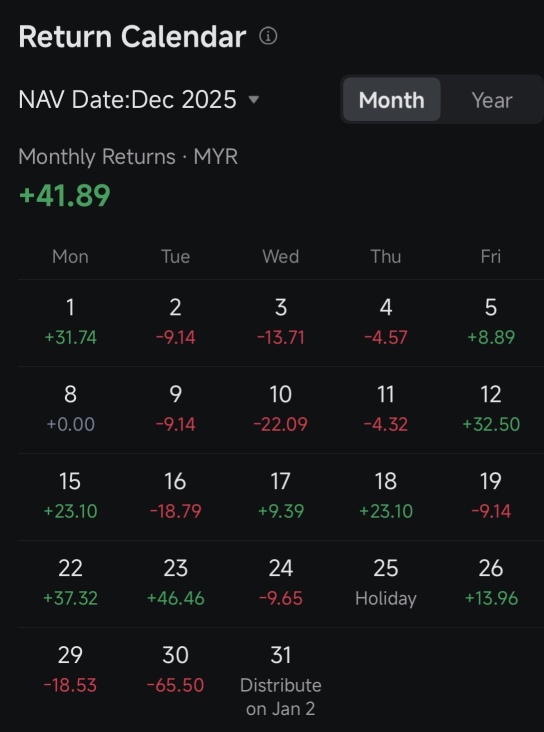The image size is (544, 732).
Task: Switch to the Year view
Action: pyautogui.click(x=492, y=100)
